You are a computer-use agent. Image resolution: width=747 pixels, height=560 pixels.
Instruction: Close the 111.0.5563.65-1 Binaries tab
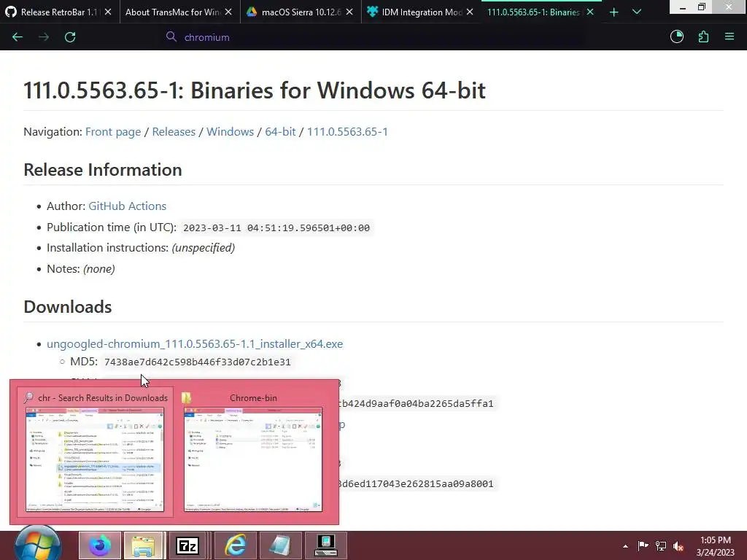pos(590,12)
